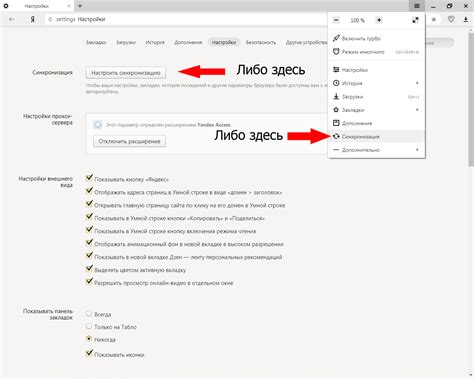The height and width of the screenshot is (379, 474).
Task: Open the Закладки settings tab
Action: (x=96, y=42)
